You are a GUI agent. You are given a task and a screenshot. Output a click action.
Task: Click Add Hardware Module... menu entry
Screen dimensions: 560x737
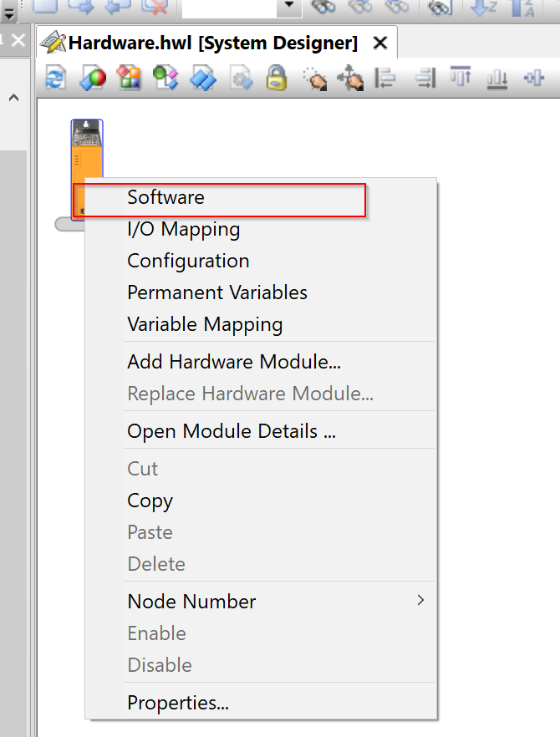[x=261, y=362]
